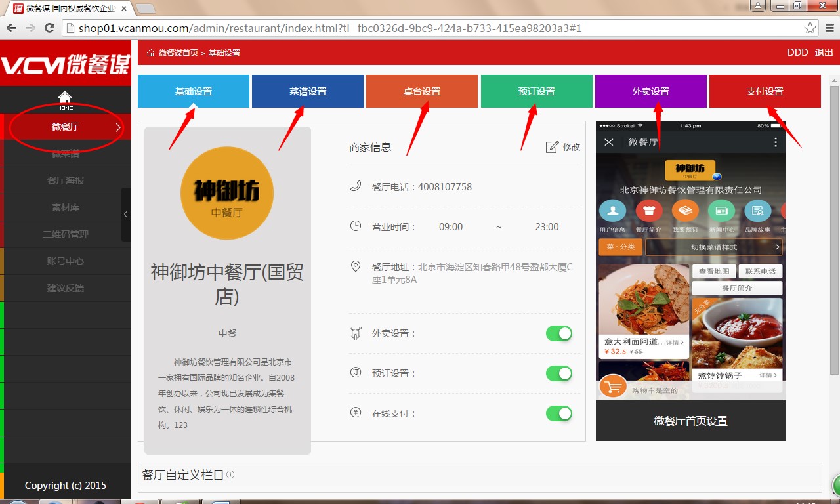Open the 微餐厅 sidebar menu item
Viewport: 840px width, 504px height.
click(x=66, y=127)
